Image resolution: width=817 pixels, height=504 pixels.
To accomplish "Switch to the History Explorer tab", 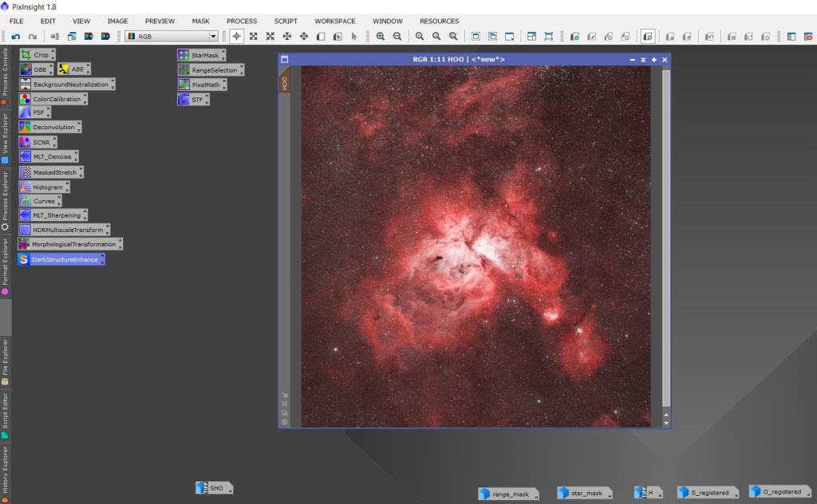I will click(x=5, y=471).
